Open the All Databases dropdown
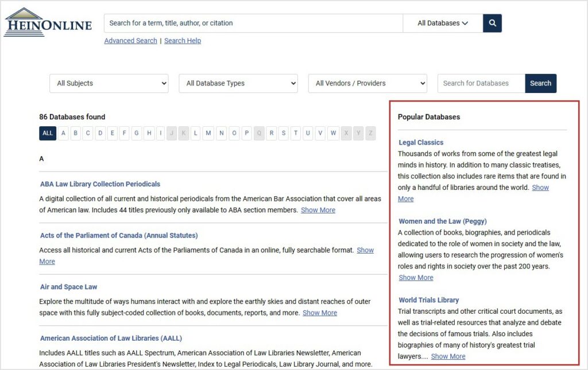Screen dimensions: 588x370 click(x=443, y=23)
